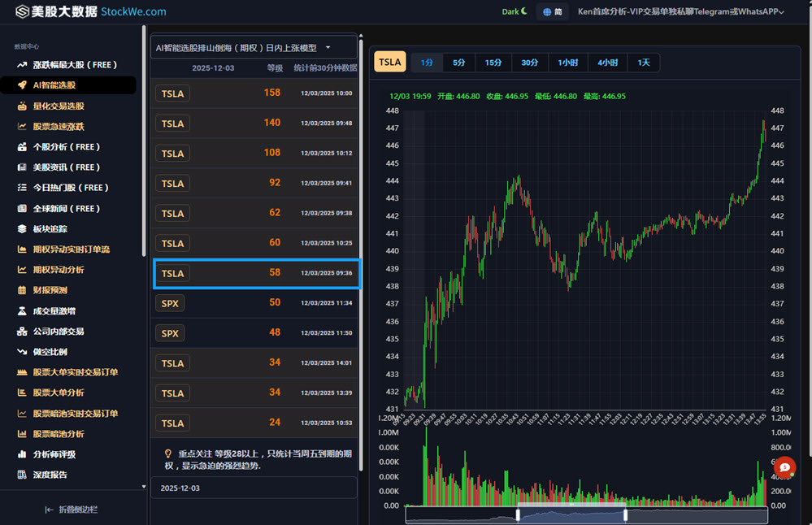Click the SPX row with level 50
This screenshot has width=812, height=525.
coord(255,303)
